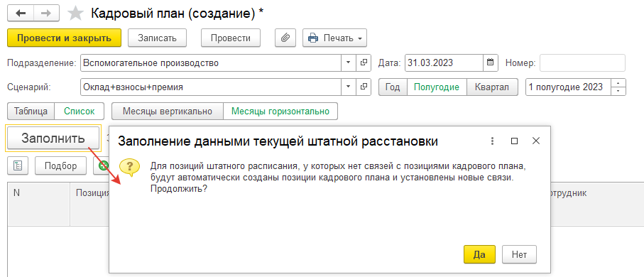Select Месяцы горизонтально layout

click(280, 112)
